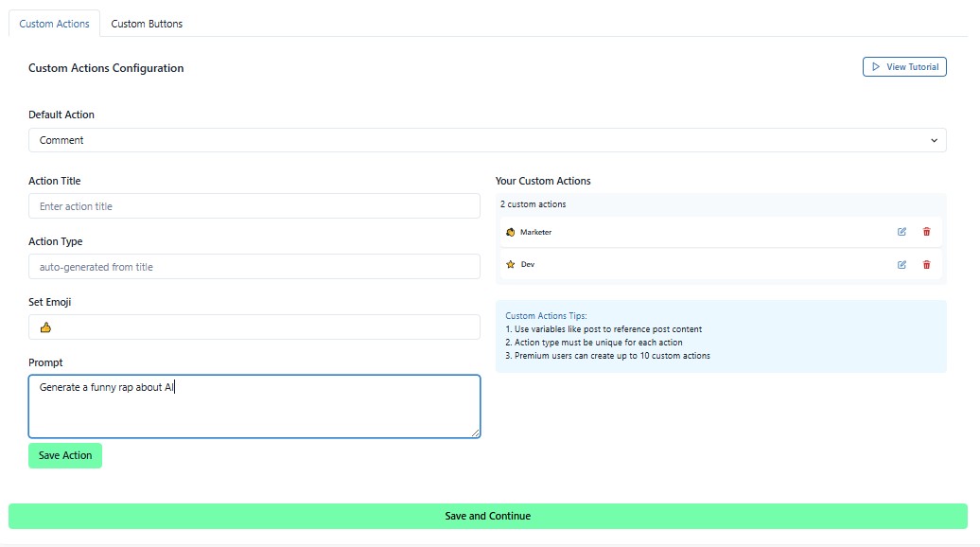This screenshot has height=547, width=980.
Task: Delete the Marketer action via trash icon
Action: click(926, 231)
